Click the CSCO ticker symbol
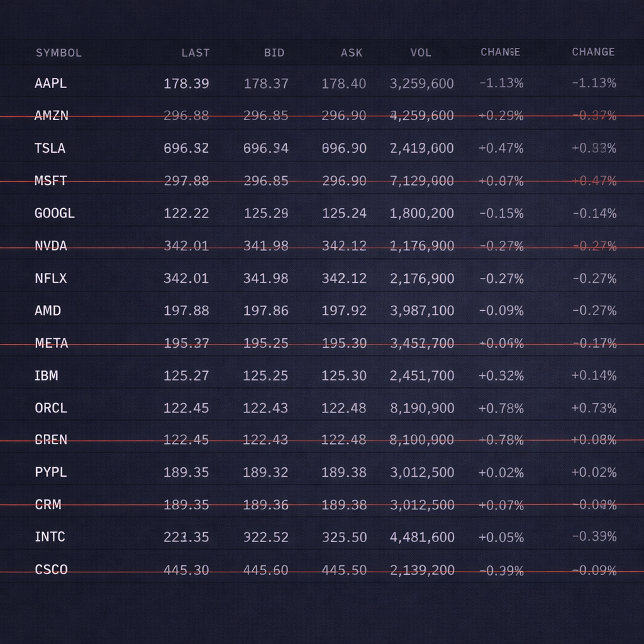The image size is (644, 644). tap(51, 570)
